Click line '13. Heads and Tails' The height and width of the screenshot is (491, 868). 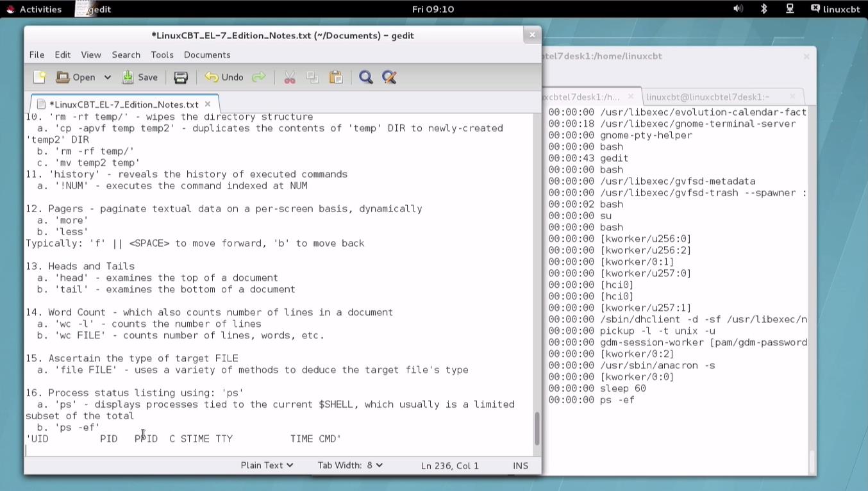pyautogui.click(x=80, y=266)
